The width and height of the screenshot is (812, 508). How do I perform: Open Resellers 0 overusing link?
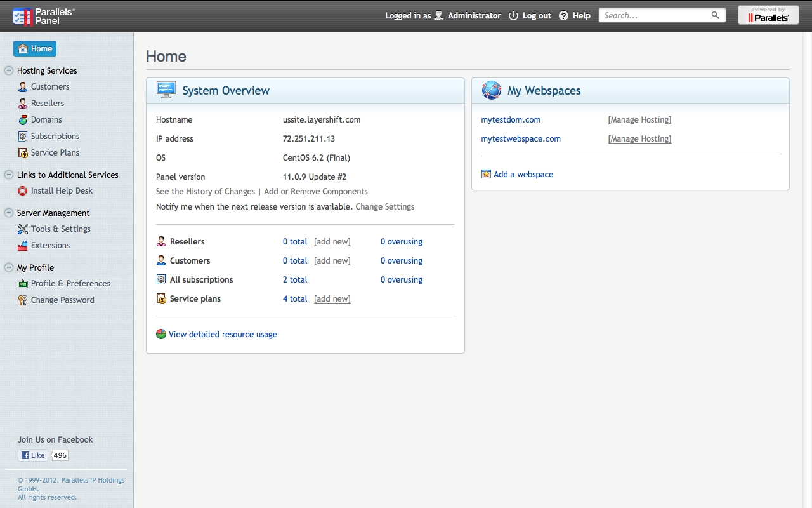click(x=402, y=242)
